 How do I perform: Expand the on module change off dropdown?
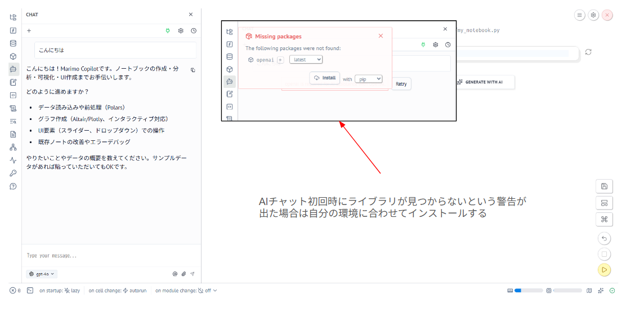click(186, 291)
